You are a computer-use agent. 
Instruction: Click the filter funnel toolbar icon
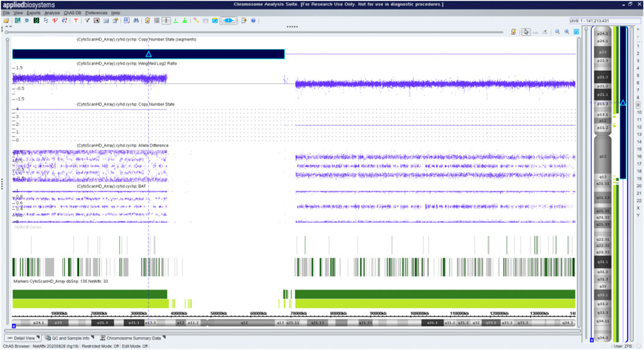click(87, 21)
